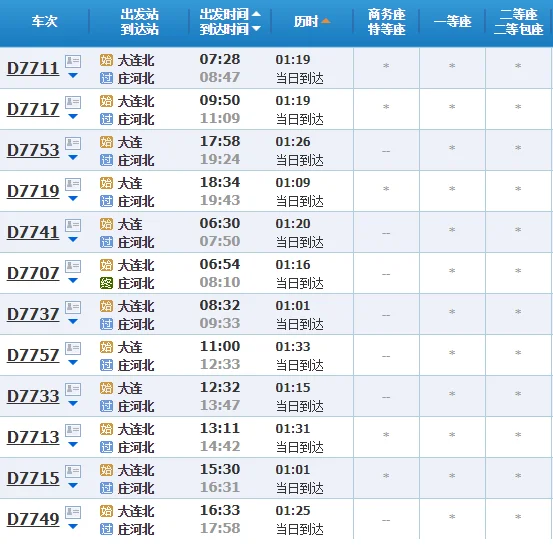Sort by duration 历时 header
This screenshot has width=553, height=546.
pos(312,22)
